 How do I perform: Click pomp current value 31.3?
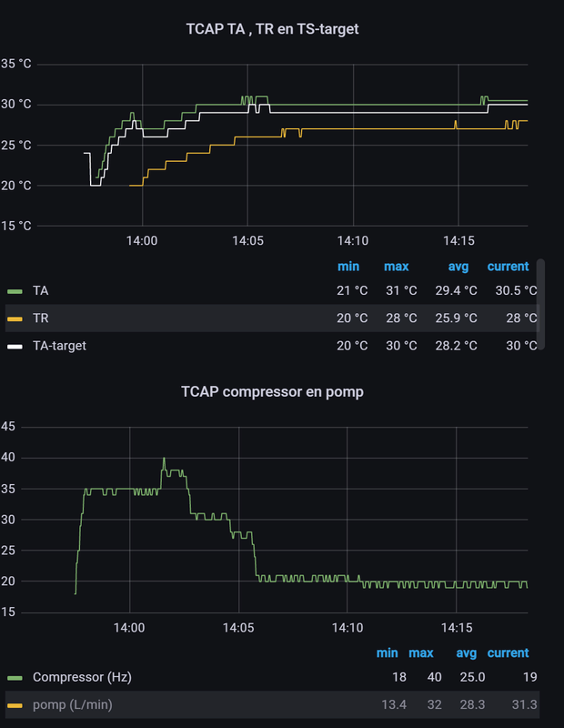coord(525,704)
